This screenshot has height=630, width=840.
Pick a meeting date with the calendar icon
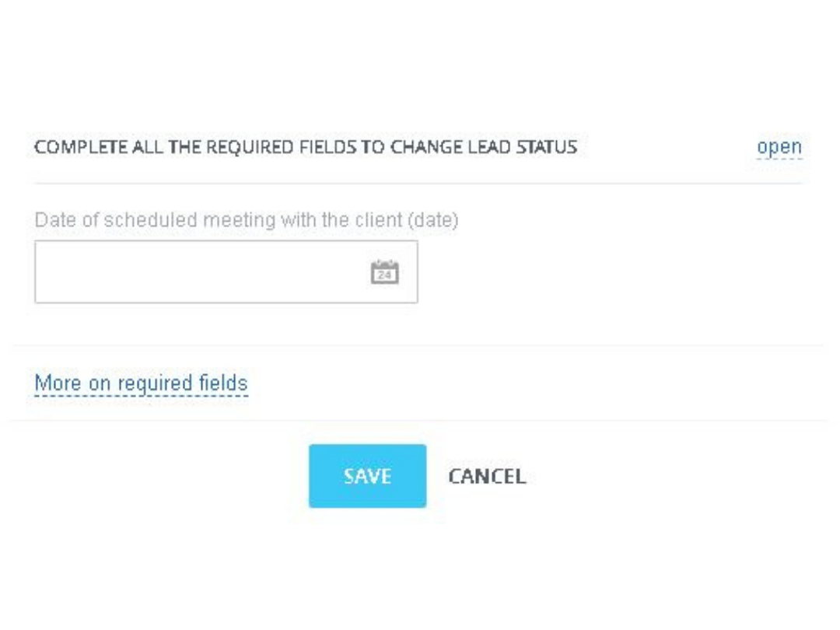(385, 271)
